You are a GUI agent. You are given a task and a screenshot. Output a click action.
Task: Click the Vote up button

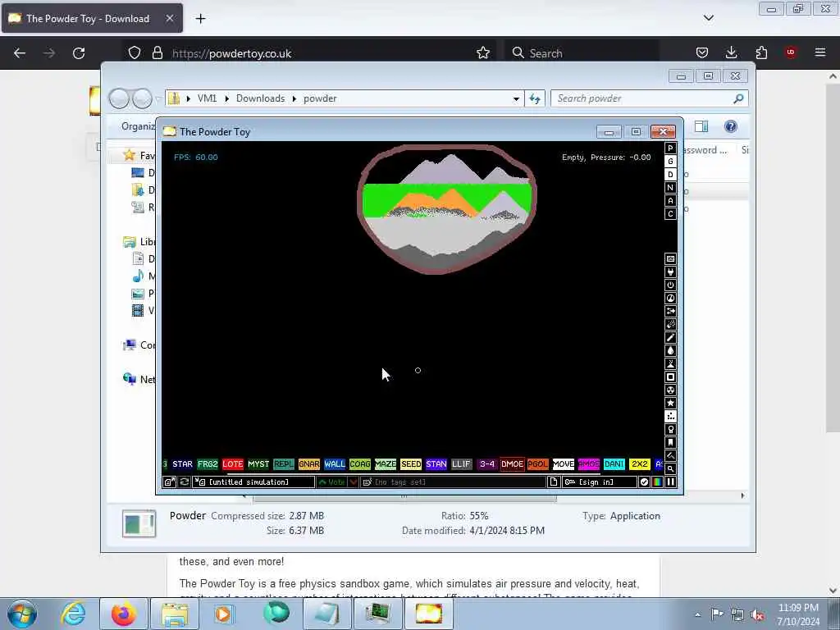(x=331, y=482)
